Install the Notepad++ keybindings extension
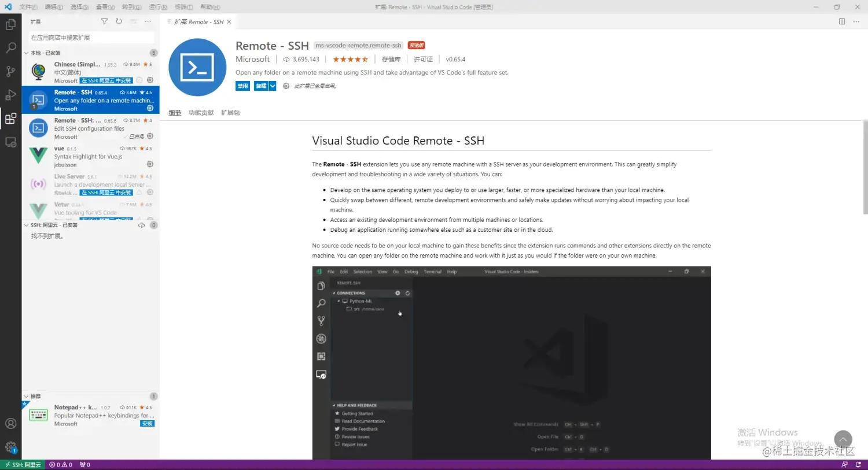 tap(147, 423)
